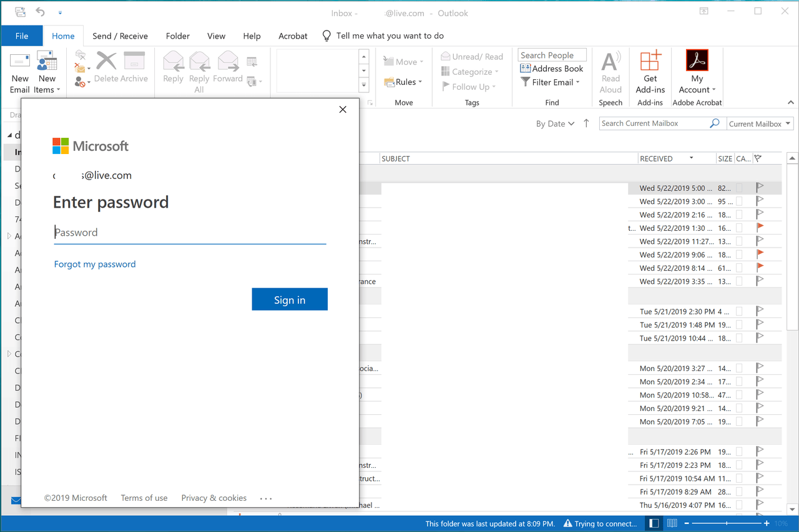The image size is (799, 532).
Task: Click the filter icon in column header
Action: [758, 158]
